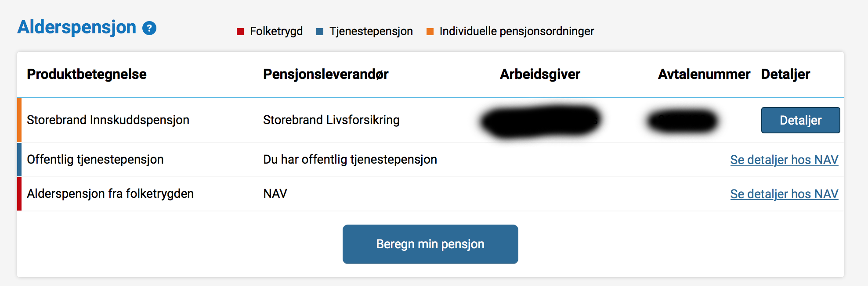868x286 pixels.
Task: Click the Avtalenummer column header
Action: pyautogui.click(x=704, y=74)
